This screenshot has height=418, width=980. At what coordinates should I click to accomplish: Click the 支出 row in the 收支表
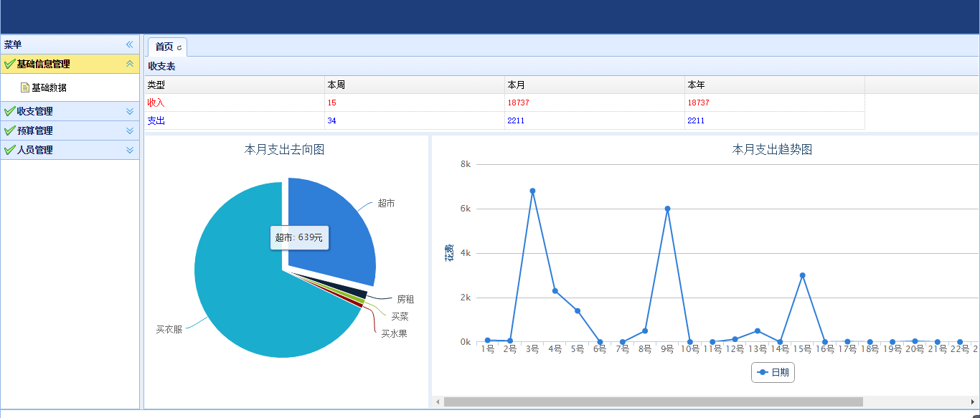pos(156,120)
